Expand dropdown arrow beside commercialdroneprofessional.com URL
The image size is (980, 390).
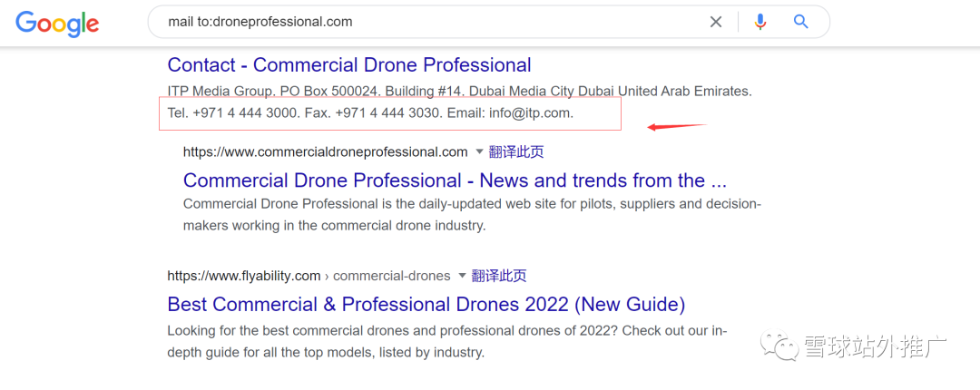tap(479, 151)
